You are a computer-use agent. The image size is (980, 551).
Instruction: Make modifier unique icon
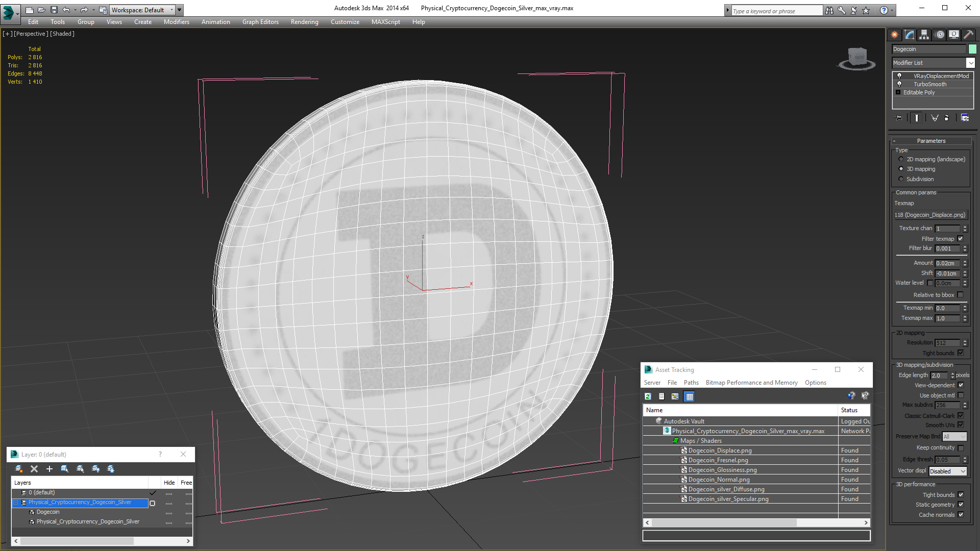935,118
